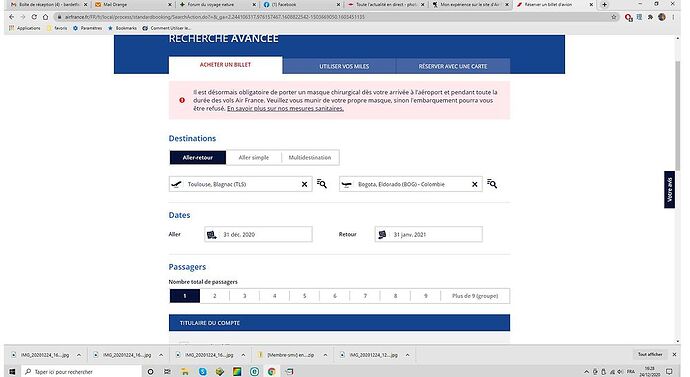Open Task View from the taskbar
Screen dimensions: 690x377
pos(167,372)
